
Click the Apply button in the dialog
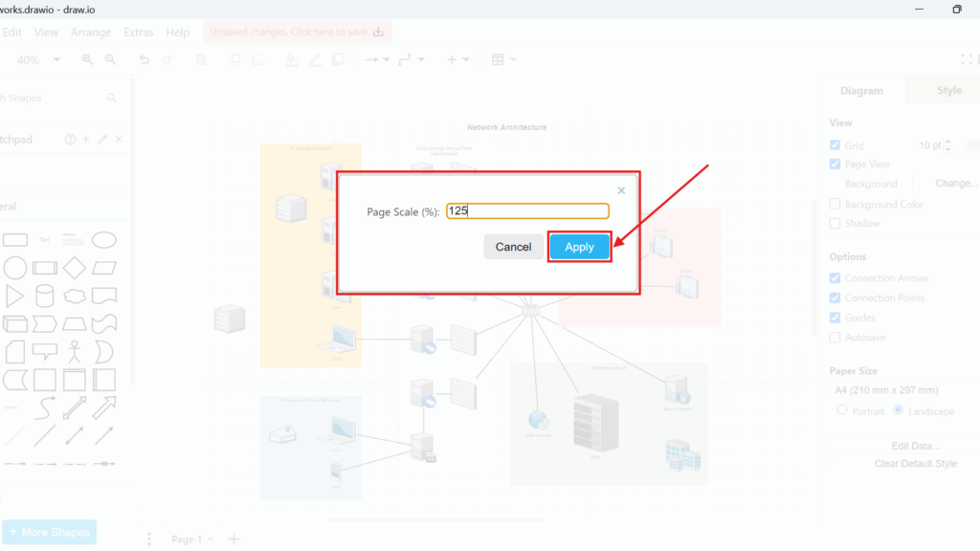[579, 247]
